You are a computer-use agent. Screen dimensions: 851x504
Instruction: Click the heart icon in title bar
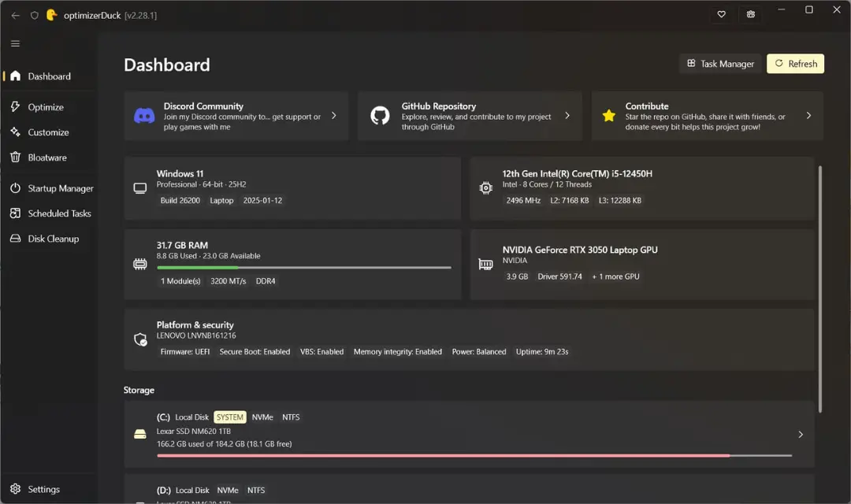[x=721, y=15]
